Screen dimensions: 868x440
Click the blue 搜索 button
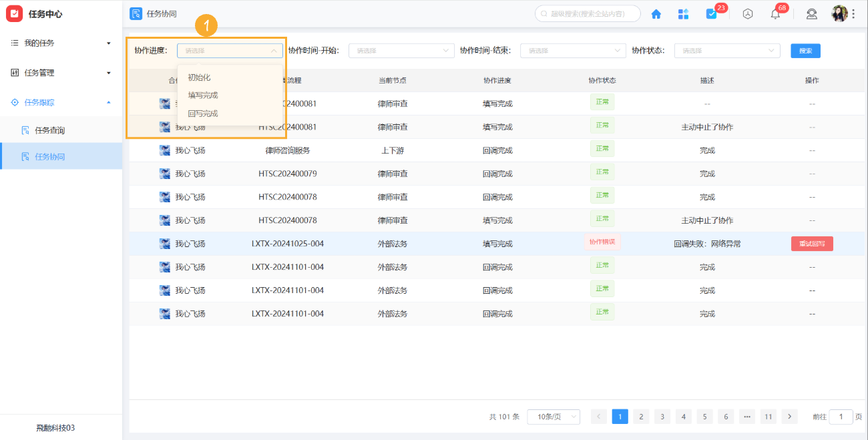click(x=805, y=51)
